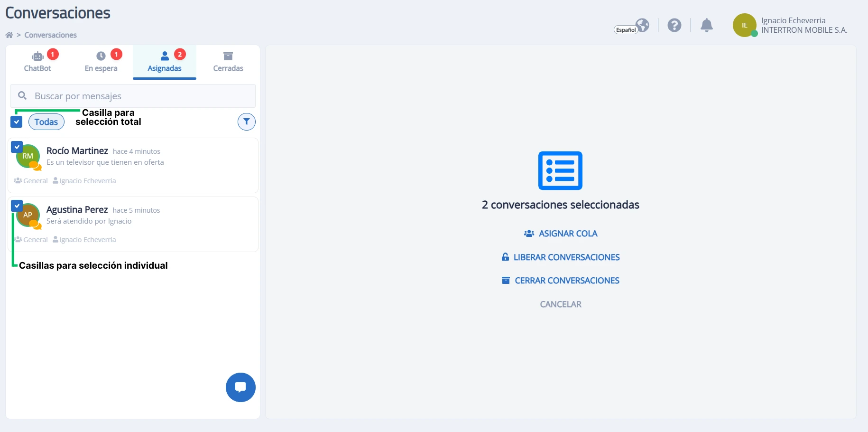Uncheck the select-all conversations checkbox
Image resolution: width=868 pixels, height=432 pixels.
(x=17, y=122)
